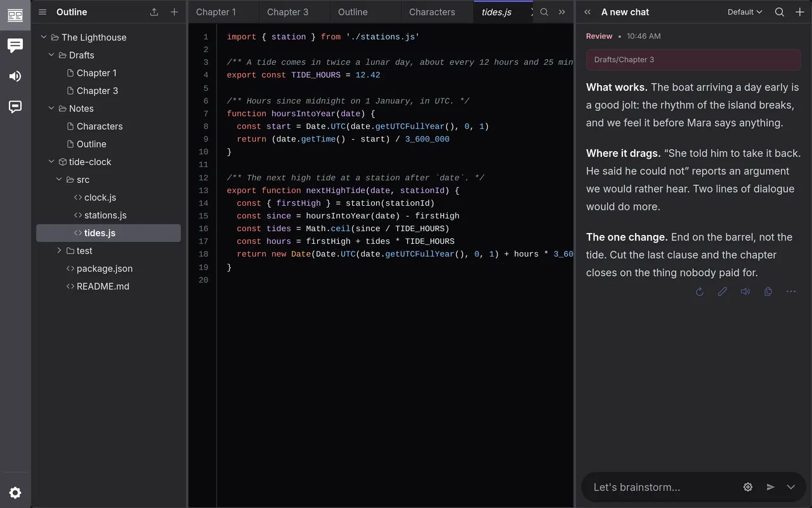Viewport: 812px width, 508px height.
Task: Switch to the Chapter 1 tab
Action: point(223,12)
